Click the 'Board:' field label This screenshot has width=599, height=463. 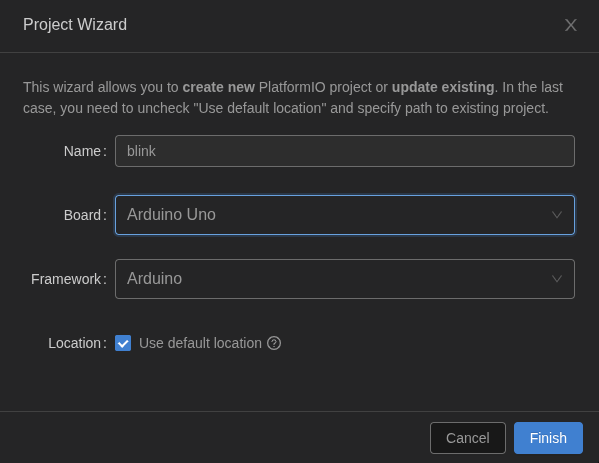85,215
